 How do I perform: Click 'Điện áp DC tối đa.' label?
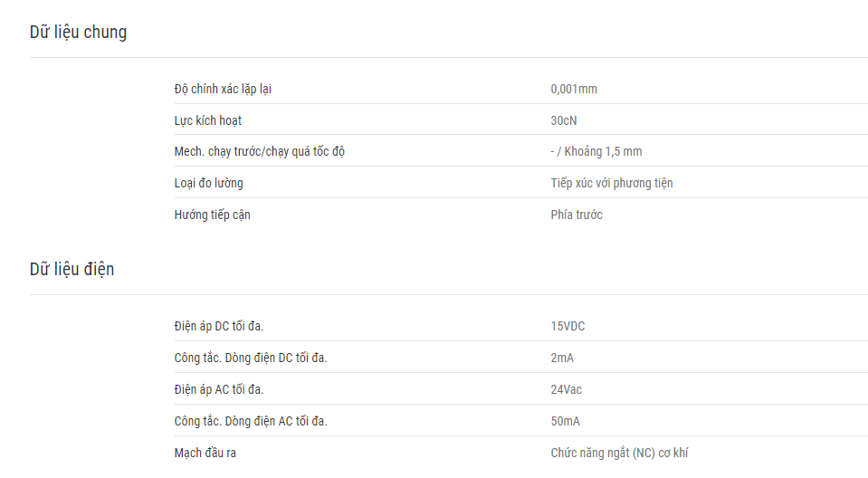(219, 326)
